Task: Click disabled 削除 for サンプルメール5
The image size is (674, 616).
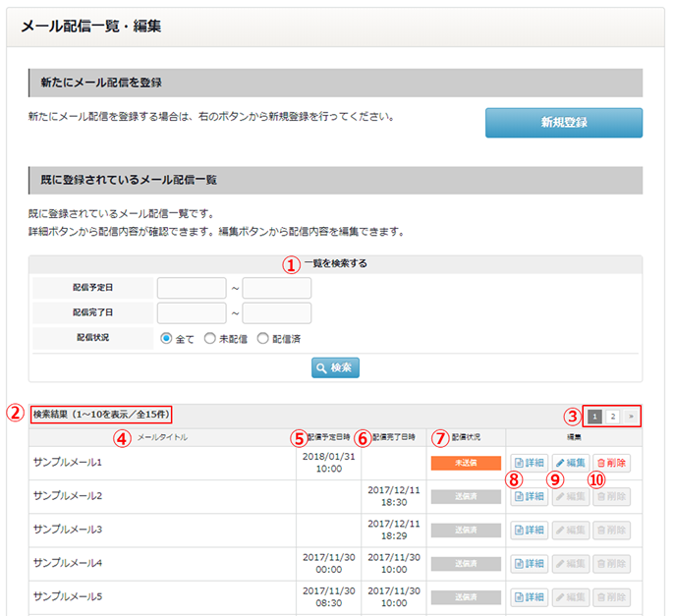Action: pyautogui.click(x=611, y=597)
